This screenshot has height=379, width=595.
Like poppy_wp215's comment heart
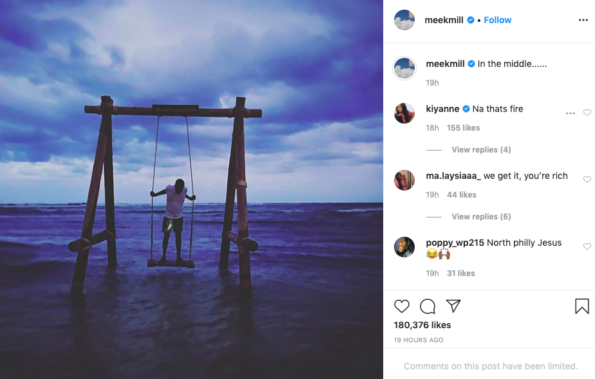point(587,247)
